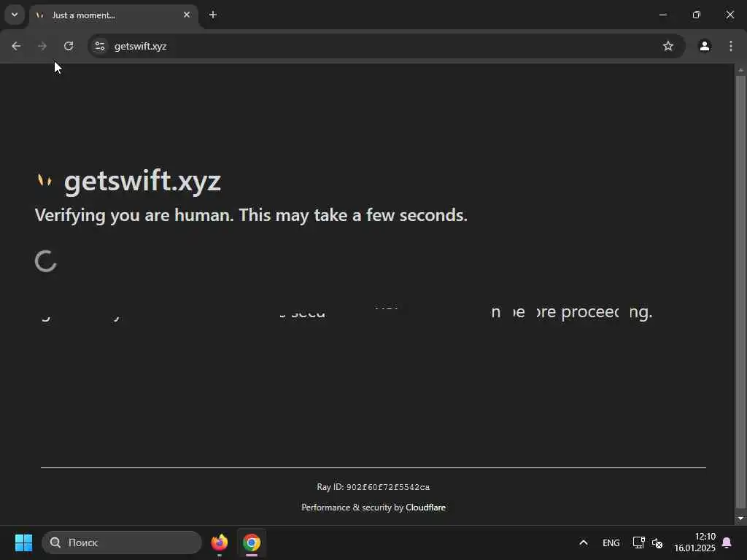Viewport: 747px width, 560px height.
Task: Open the clock showing 12:10 16.01.2025
Action: tap(694, 542)
